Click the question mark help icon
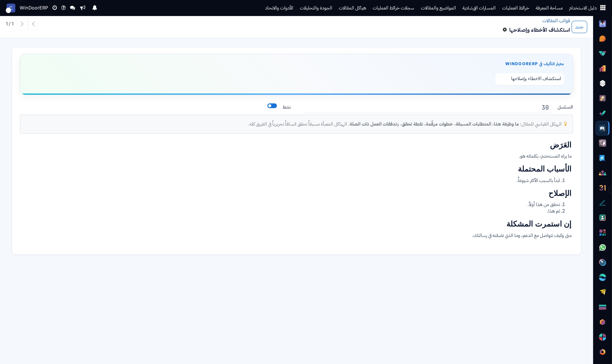Image resolution: width=612 pixels, height=364 pixels. point(63,8)
